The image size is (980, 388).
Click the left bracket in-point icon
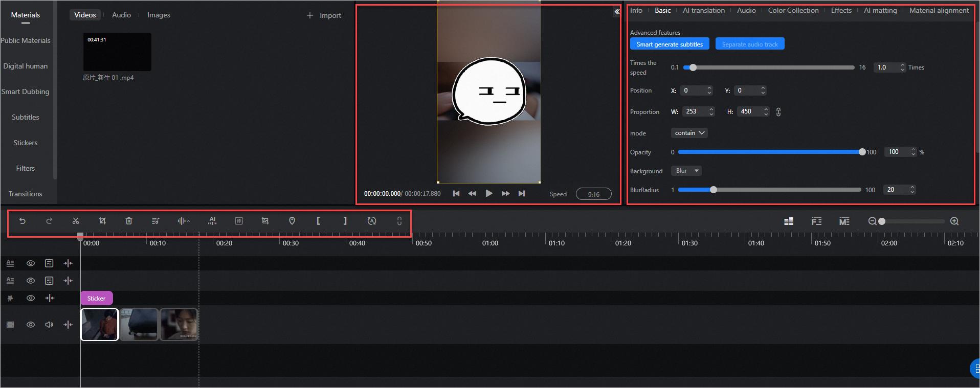[x=318, y=221]
